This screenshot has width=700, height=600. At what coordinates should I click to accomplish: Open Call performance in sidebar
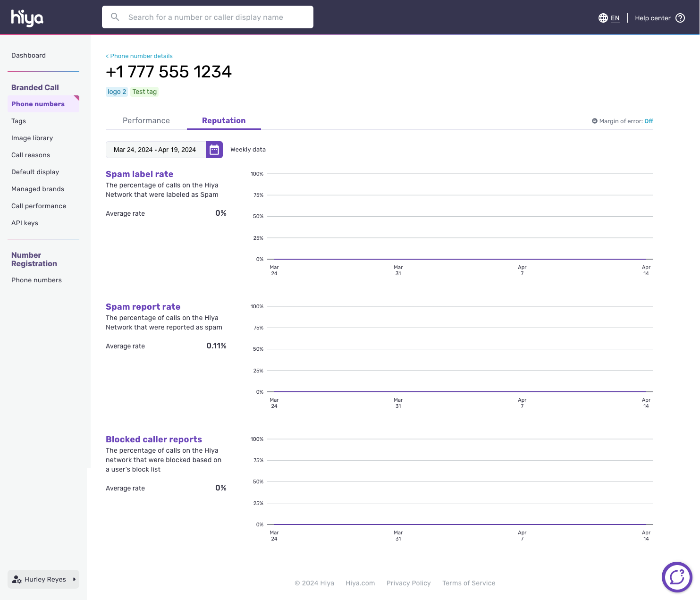click(39, 206)
